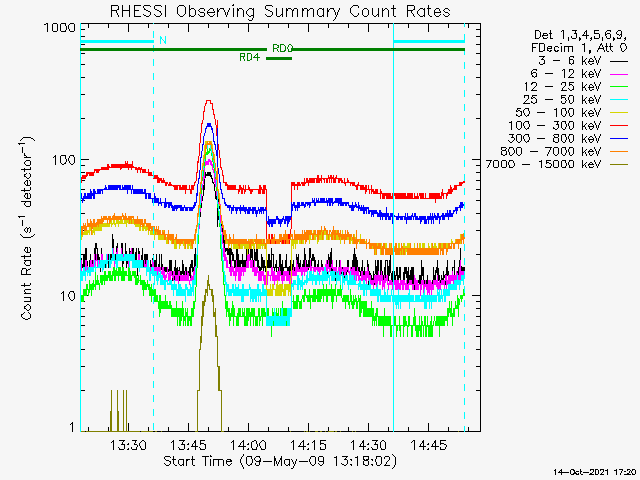Click the 7000 - 15000 keV legend label
The width and height of the screenshot is (640, 480).
[543, 164]
